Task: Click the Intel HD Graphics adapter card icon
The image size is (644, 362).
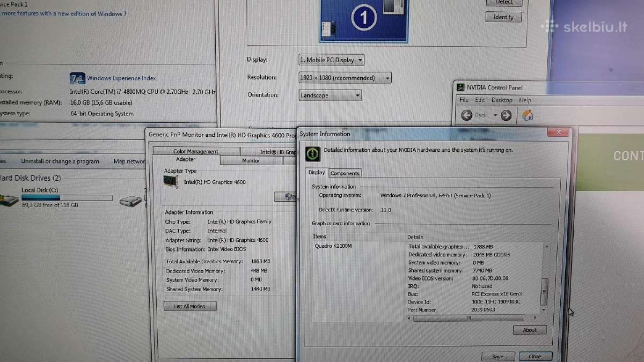Action: point(171,182)
